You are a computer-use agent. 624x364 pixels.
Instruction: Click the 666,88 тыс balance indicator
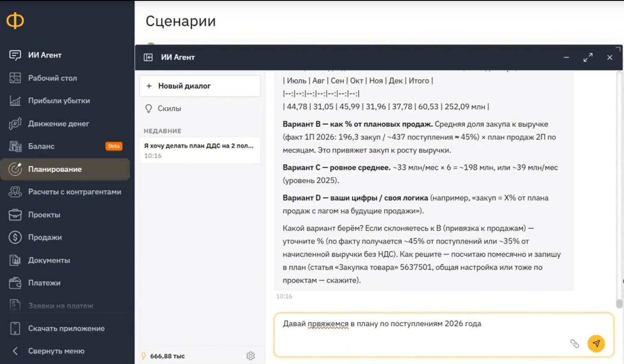pos(163,356)
